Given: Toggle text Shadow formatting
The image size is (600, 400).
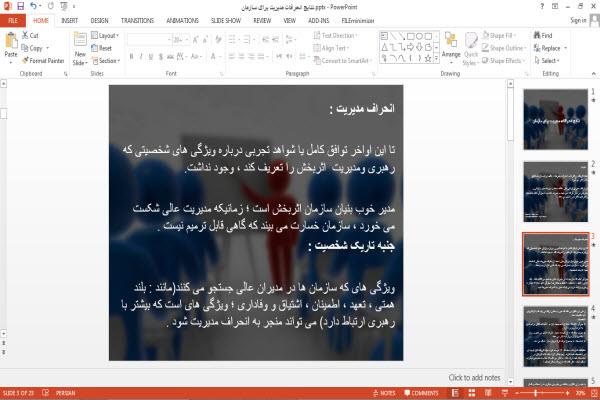Looking at the screenshot, I should click(161, 57).
